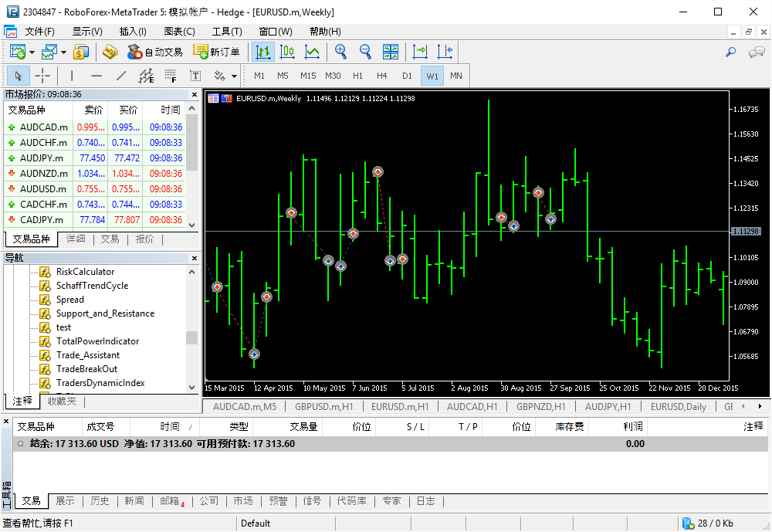Viewport: 772px width, 532px height.
Task: Select the trendline drawing tool
Action: pyautogui.click(x=121, y=76)
